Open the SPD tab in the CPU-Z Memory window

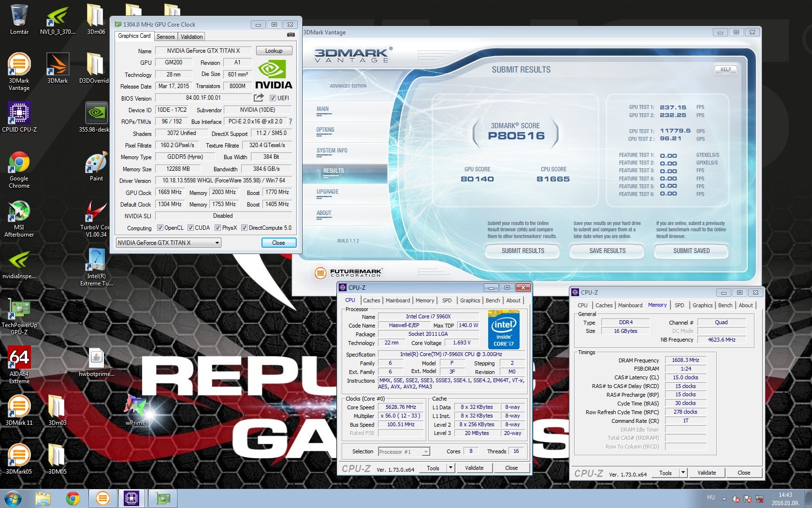[679, 305]
